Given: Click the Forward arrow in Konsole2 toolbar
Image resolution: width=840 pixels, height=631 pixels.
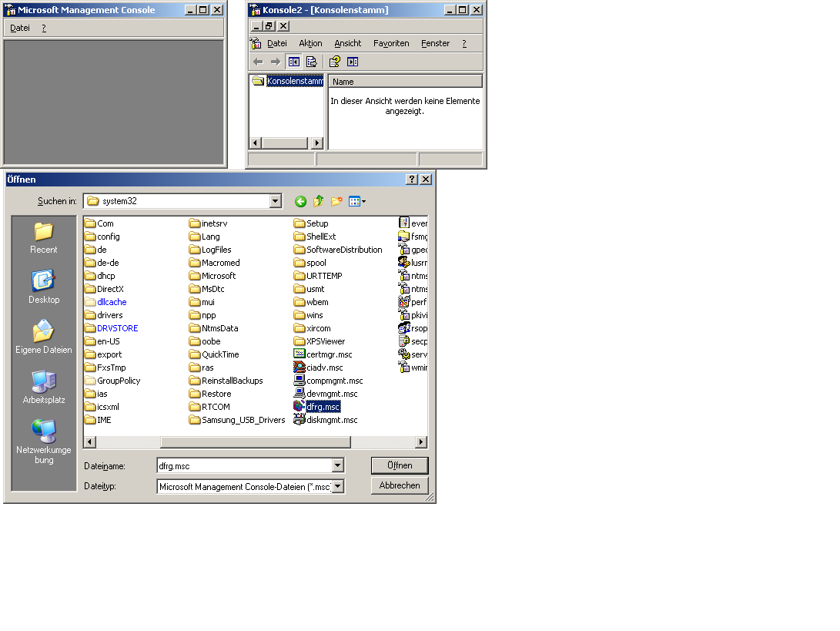Looking at the screenshot, I should pos(276,62).
